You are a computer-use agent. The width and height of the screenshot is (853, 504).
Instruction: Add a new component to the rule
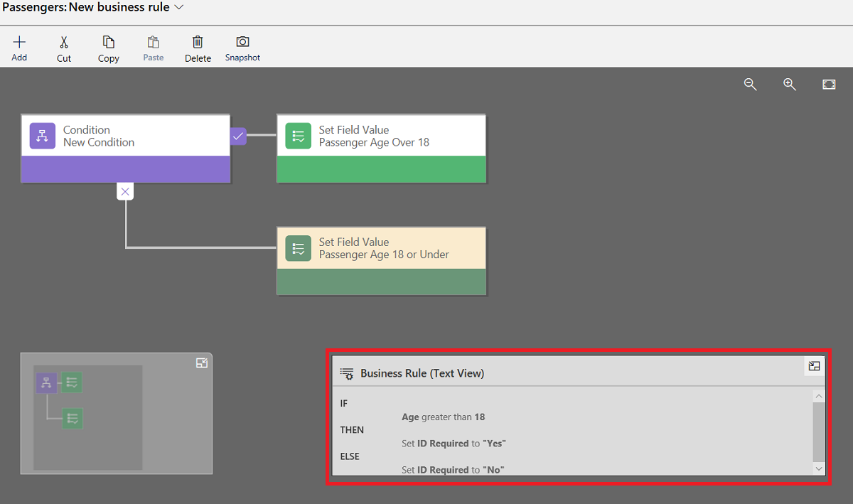point(19,47)
